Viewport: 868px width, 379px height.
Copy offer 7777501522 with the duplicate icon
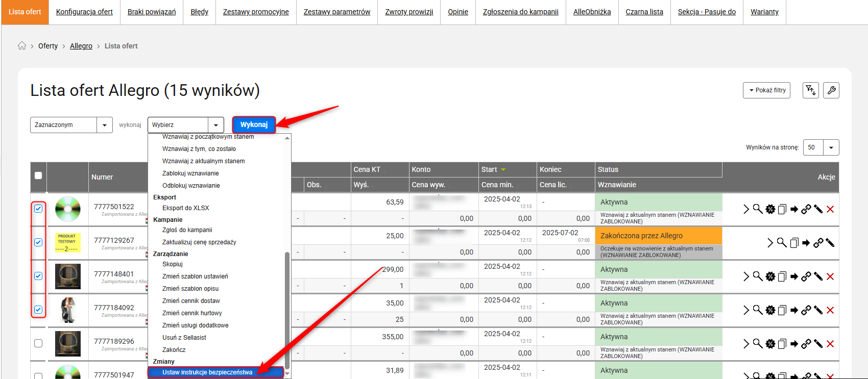[x=782, y=209]
